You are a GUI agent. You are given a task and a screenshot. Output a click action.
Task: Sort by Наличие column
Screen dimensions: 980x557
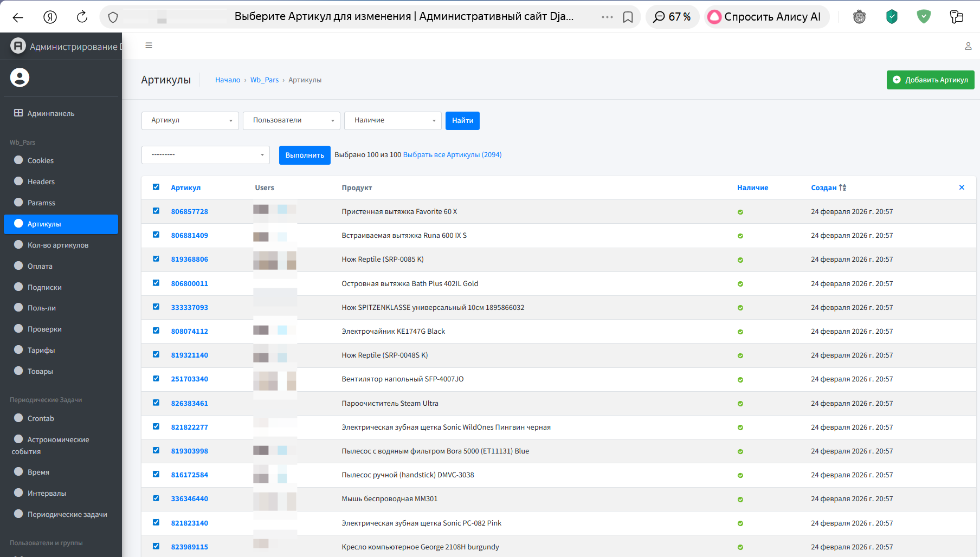752,187
